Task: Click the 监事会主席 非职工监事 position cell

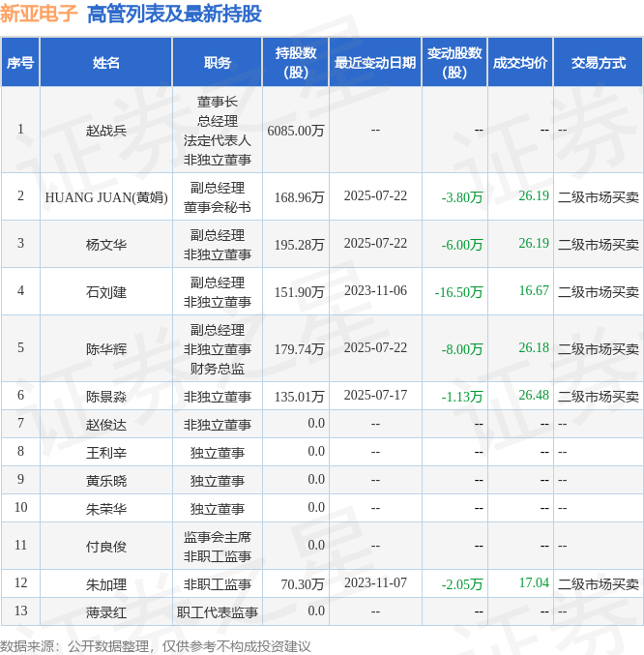Action: tap(218, 547)
